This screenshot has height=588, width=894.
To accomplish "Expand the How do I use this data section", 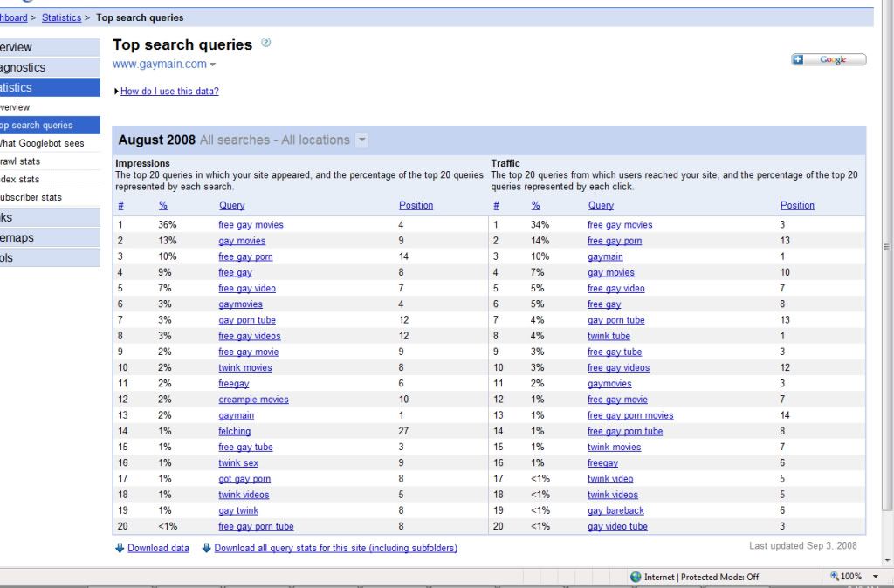I will pos(168,92).
